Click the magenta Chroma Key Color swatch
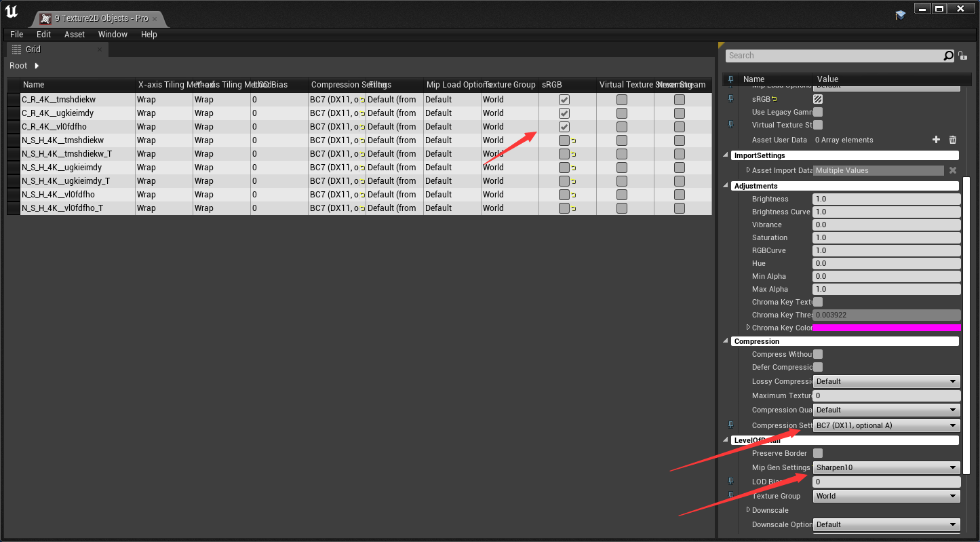The height and width of the screenshot is (542, 980). point(886,328)
